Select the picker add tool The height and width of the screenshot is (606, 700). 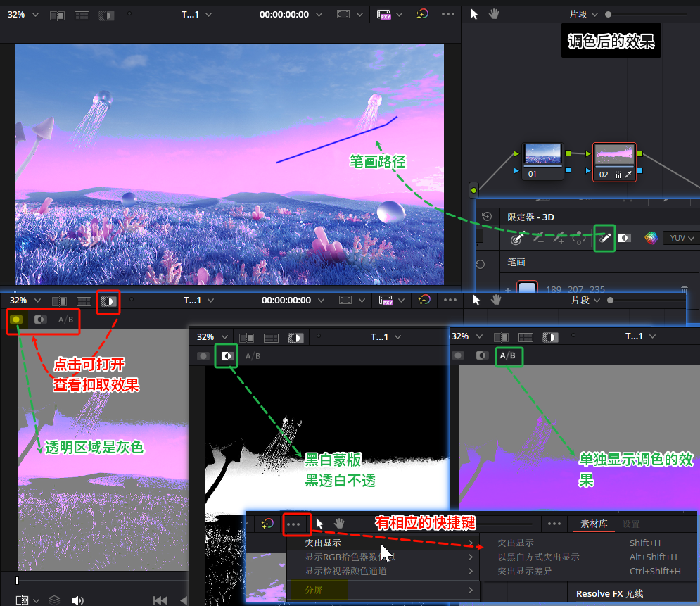pyautogui.click(x=559, y=238)
